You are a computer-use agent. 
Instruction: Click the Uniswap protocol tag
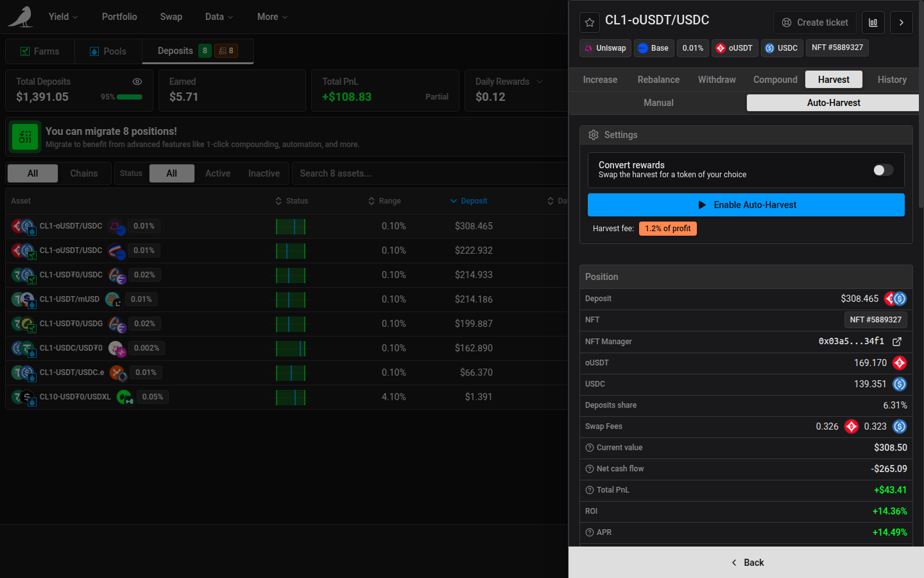pyautogui.click(x=605, y=48)
